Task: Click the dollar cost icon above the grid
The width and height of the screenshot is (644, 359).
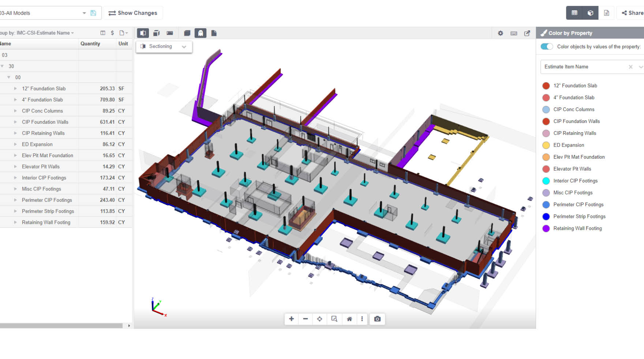Action: [112, 33]
